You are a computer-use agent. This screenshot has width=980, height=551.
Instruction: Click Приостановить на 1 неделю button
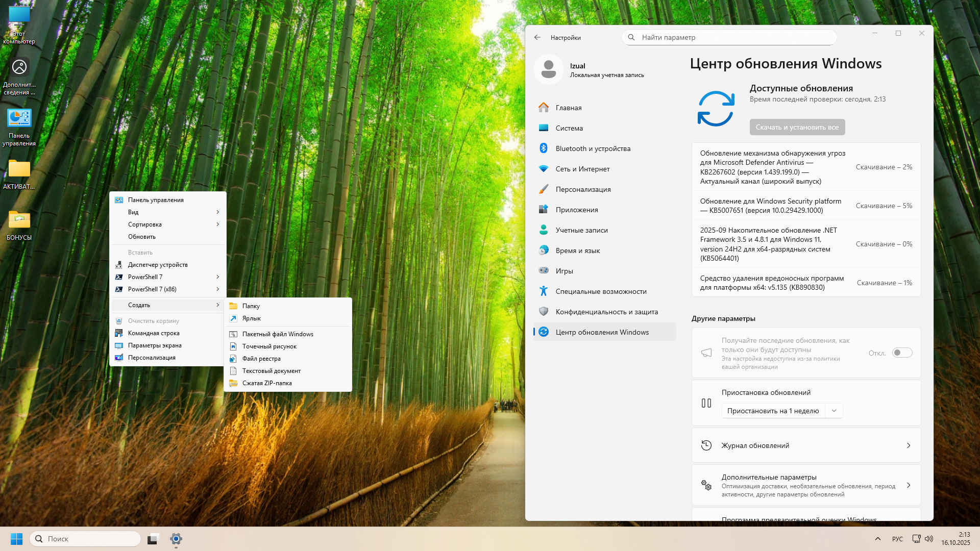tap(773, 411)
